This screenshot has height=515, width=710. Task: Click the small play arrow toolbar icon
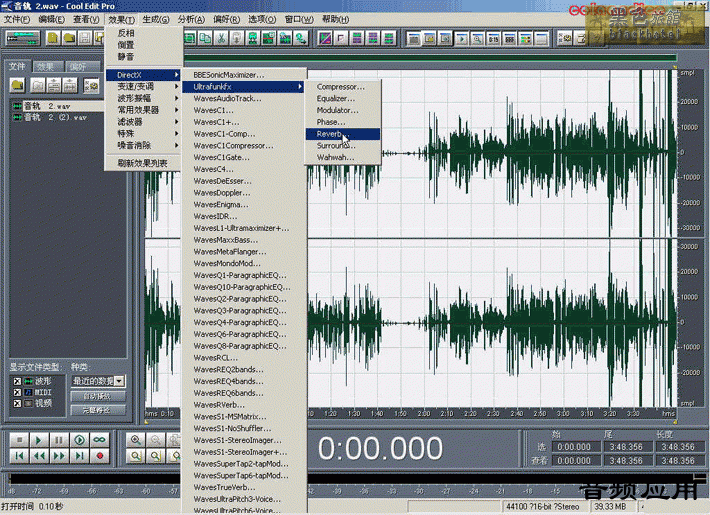461,39
